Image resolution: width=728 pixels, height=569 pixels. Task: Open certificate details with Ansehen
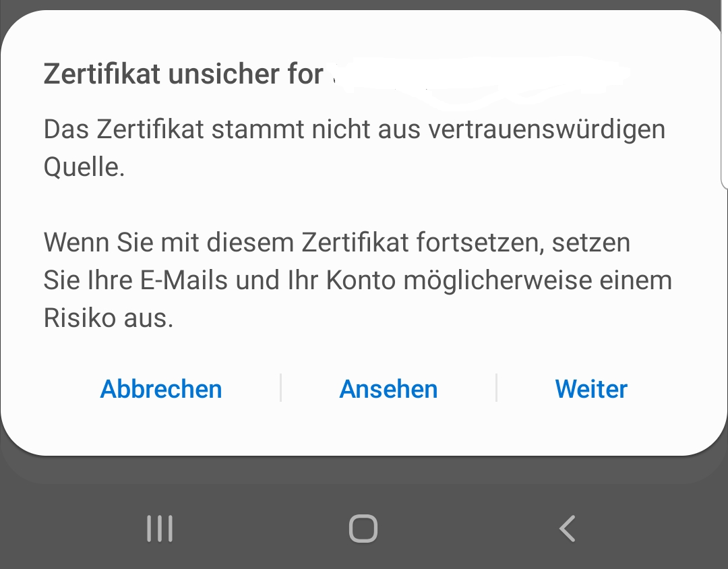click(388, 389)
